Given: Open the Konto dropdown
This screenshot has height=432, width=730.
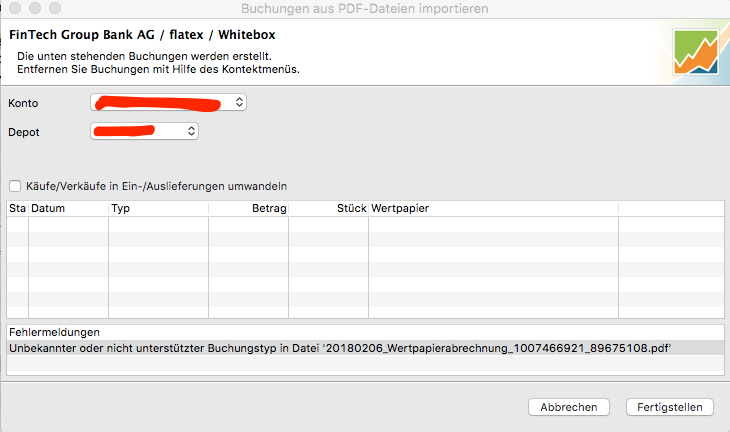Looking at the screenshot, I should [168, 102].
